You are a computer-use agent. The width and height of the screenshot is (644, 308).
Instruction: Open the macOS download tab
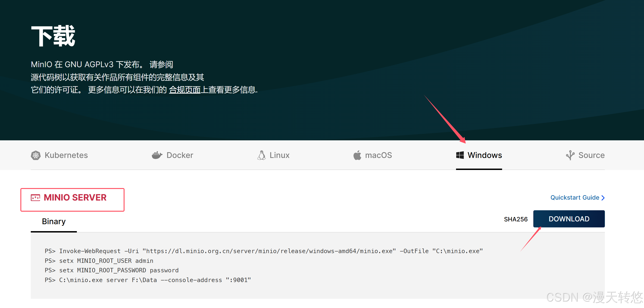point(378,155)
